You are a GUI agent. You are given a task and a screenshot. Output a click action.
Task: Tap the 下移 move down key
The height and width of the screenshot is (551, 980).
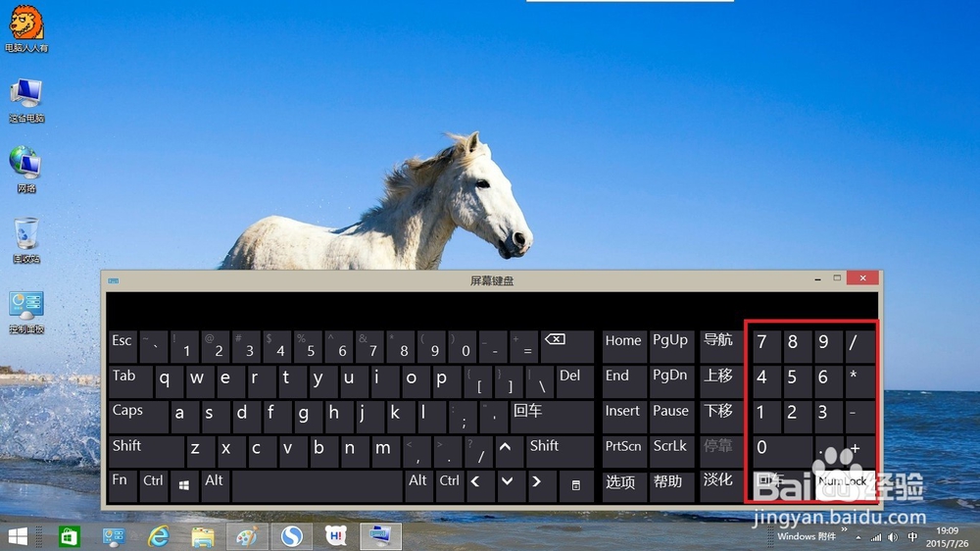[720, 416]
